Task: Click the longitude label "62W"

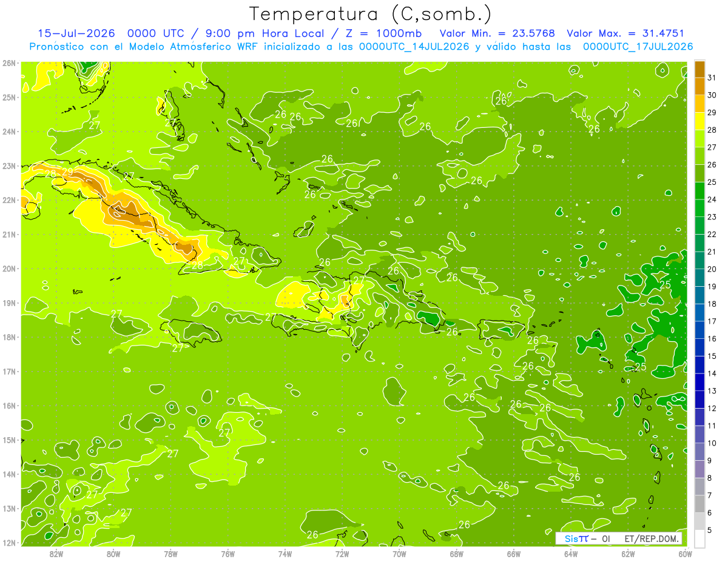Action: coord(628,554)
